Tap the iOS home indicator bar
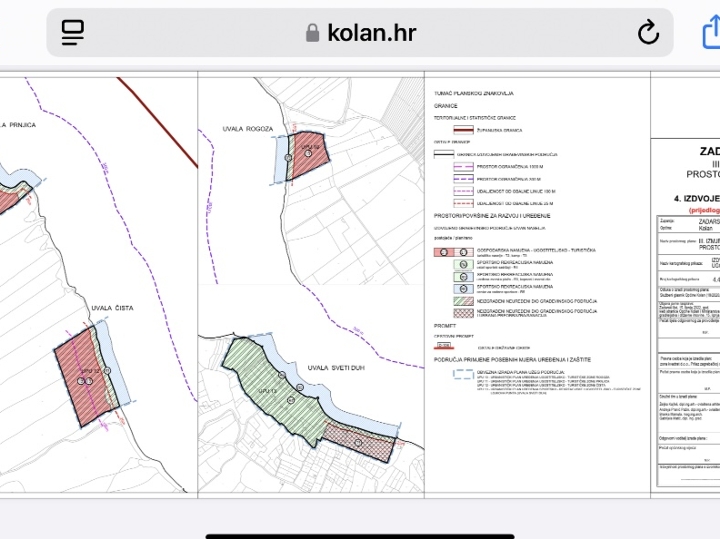 coord(360,536)
